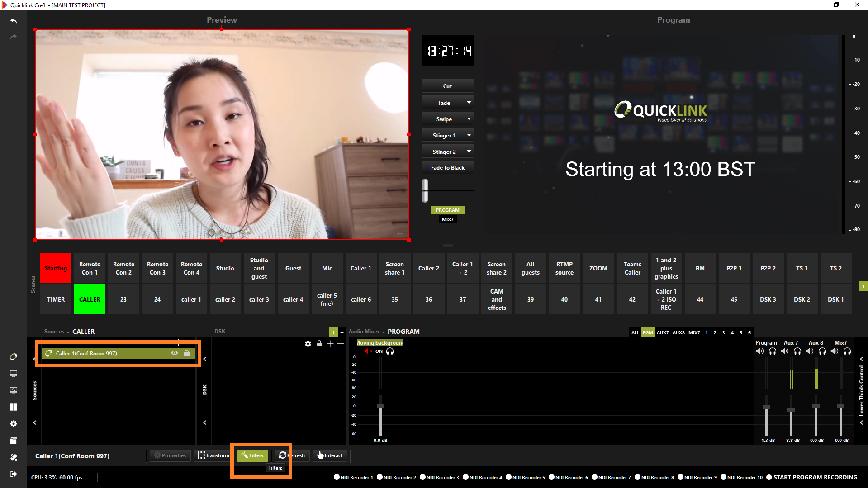Click lower chevron in Sources panel
This screenshot has height=488, width=868.
point(34,422)
